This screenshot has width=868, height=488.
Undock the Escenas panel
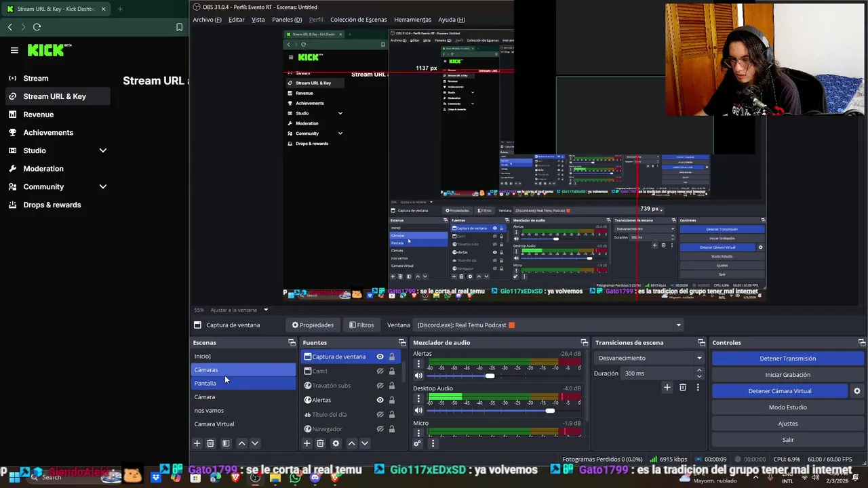[x=292, y=343]
